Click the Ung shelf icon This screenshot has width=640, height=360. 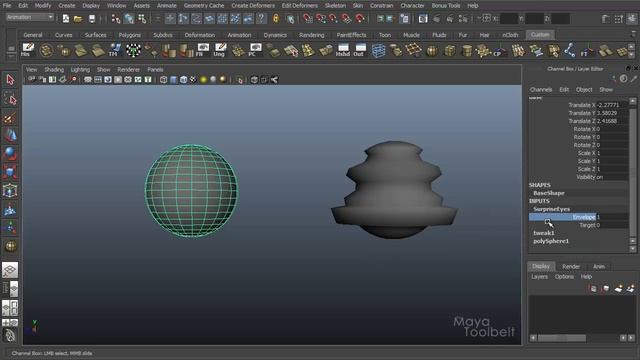[x=220, y=50]
